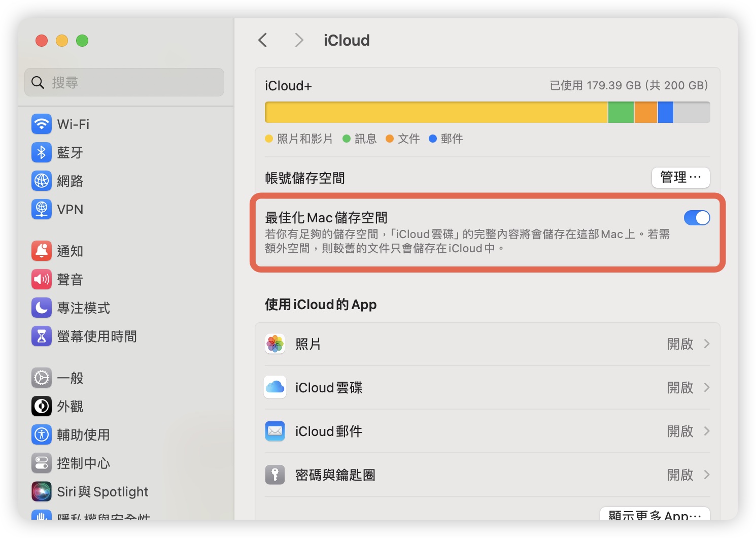Click the 專注模式 sidebar label
756x538 pixels.
coord(83,308)
